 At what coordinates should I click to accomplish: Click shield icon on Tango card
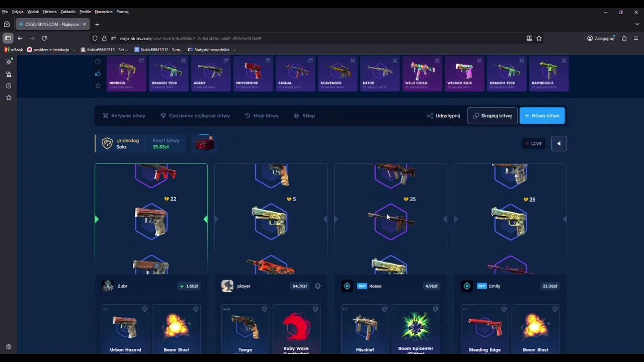265,309
